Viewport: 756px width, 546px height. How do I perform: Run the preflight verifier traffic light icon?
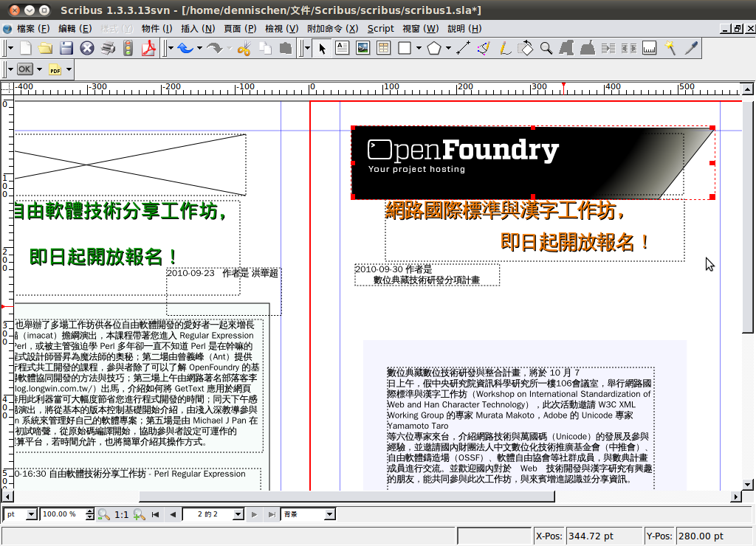click(128, 48)
